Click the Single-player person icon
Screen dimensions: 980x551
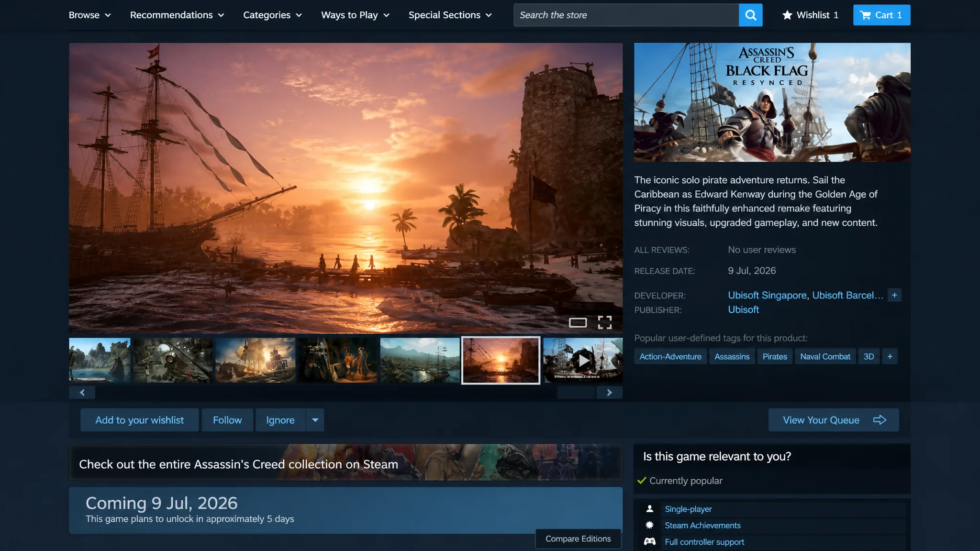[x=649, y=509]
